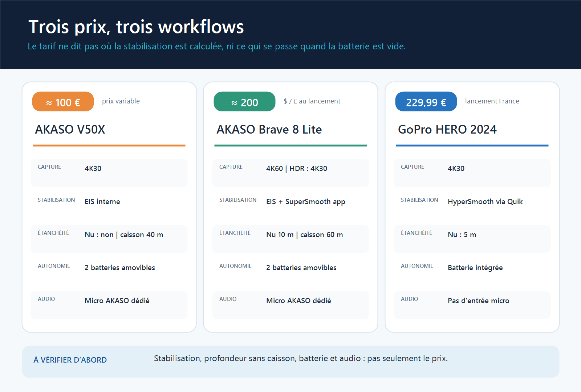581x392 pixels.
Task: Select the 'lancement France' note
Action: click(x=492, y=101)
